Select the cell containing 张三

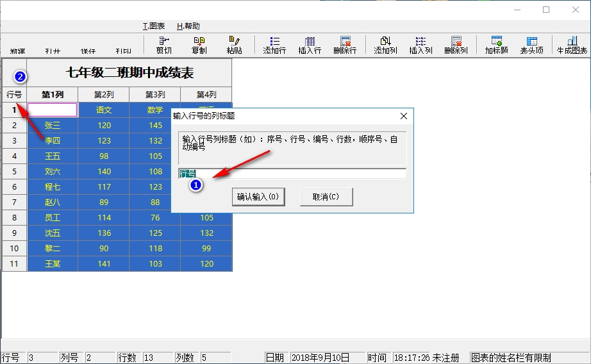(53, 126)
